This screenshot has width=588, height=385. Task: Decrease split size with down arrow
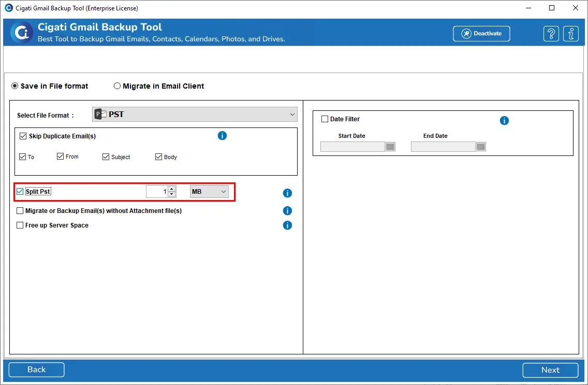172,194
